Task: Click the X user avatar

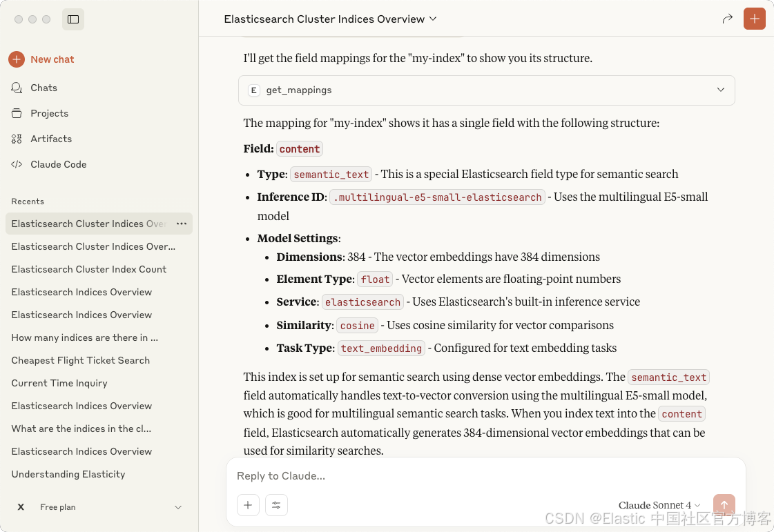Action: 21,507
